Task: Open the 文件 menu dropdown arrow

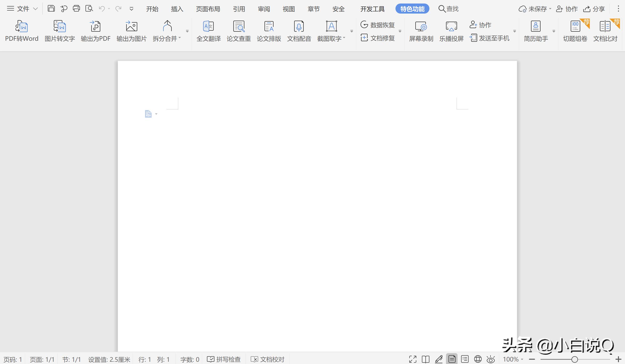Action: [x=36, y=9]
